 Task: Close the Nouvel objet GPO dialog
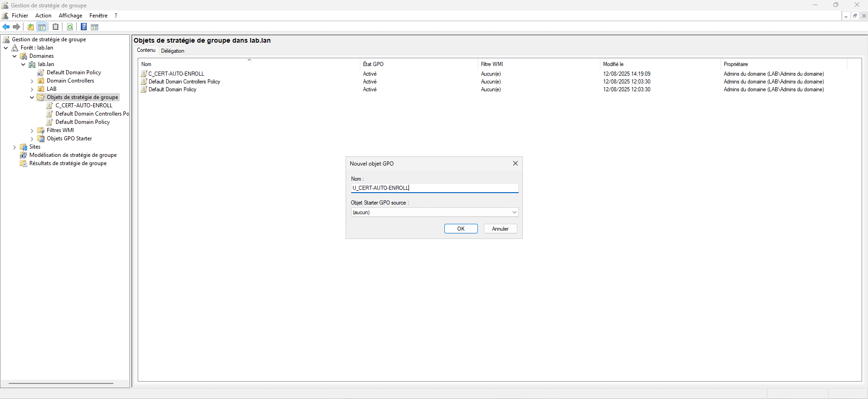(x=515, y=163)
